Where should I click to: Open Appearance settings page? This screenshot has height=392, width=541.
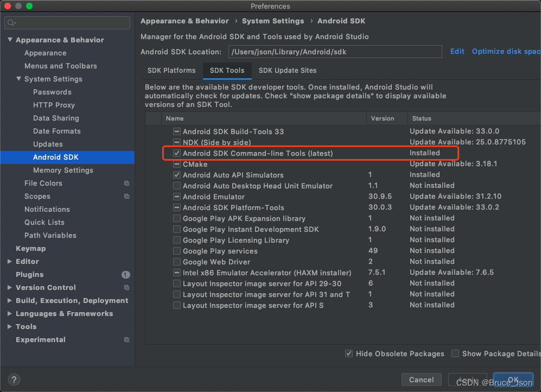point(45,53)
